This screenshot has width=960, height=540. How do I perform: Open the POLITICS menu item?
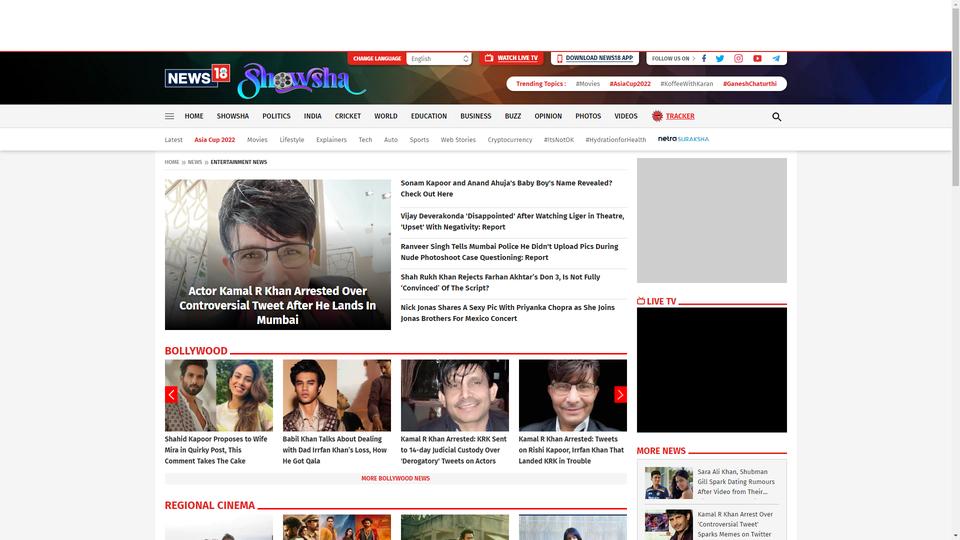[276, 116]
